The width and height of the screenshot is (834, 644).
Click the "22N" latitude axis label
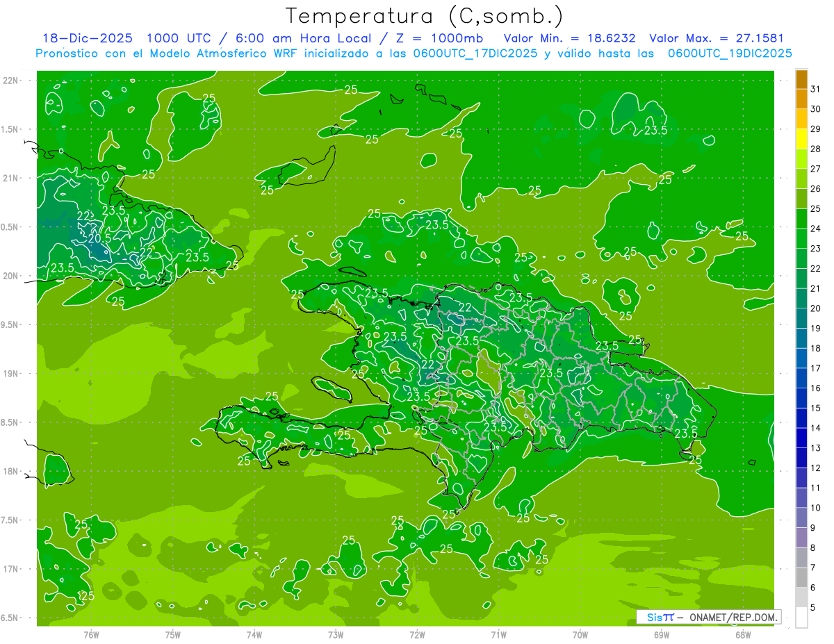point(11,81)
